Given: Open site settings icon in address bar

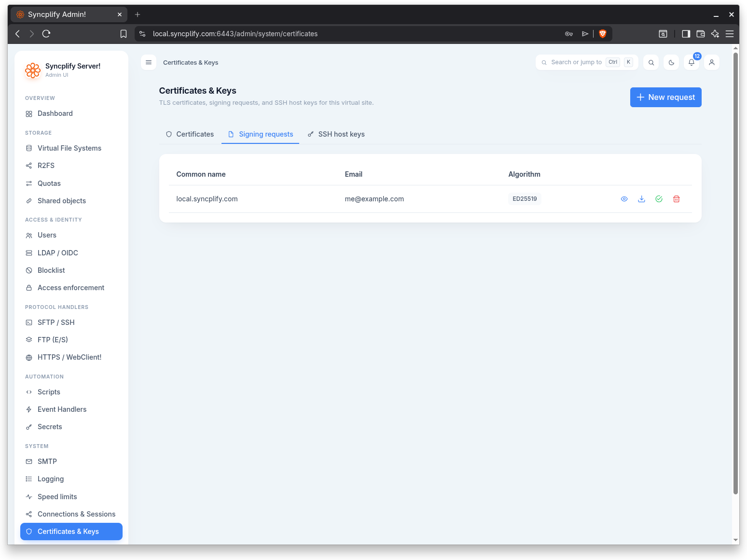Looking at the screenshot, I should coord(142,34).
